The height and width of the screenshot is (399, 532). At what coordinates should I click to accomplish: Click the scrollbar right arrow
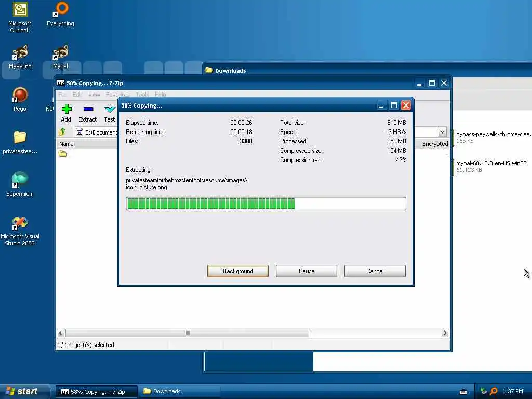point(445,333)
